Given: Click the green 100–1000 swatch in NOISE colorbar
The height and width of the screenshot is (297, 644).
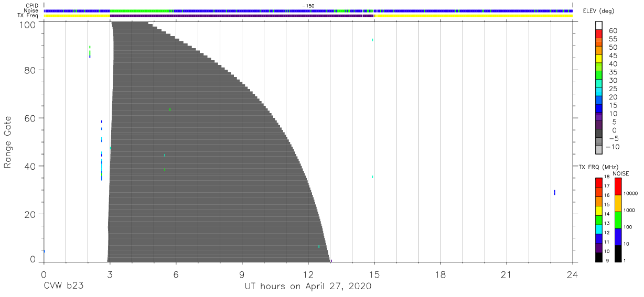Looking at the screenshot, I should [618, 220].
